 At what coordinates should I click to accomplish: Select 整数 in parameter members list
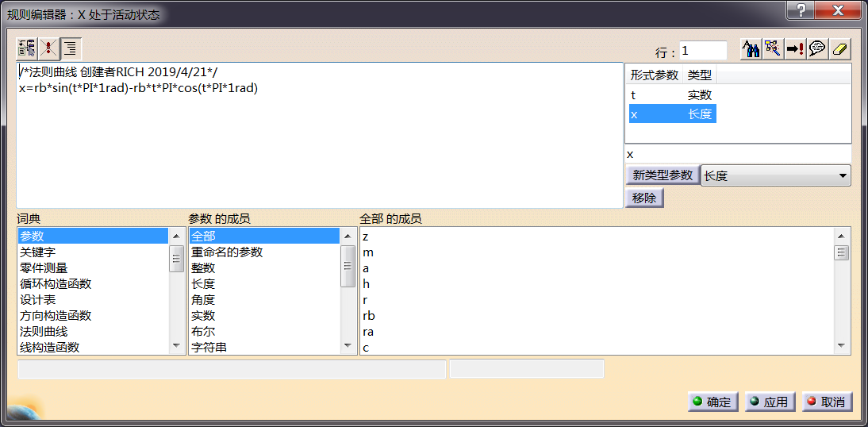pyautogui.click(x=264, y=268)
